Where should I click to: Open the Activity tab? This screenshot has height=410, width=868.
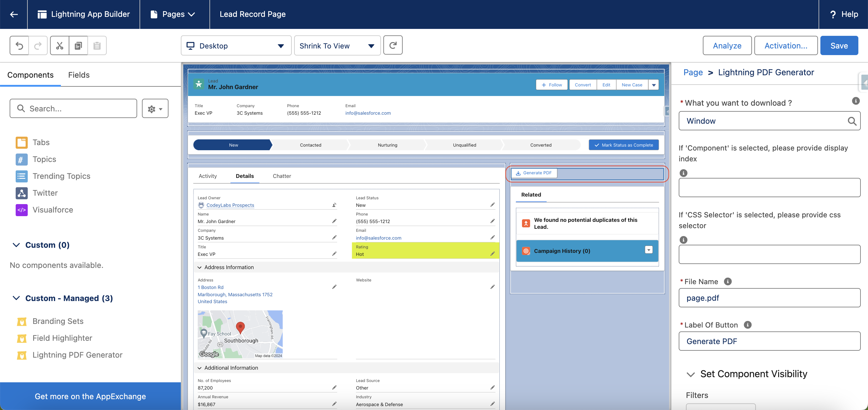[208, 176]
